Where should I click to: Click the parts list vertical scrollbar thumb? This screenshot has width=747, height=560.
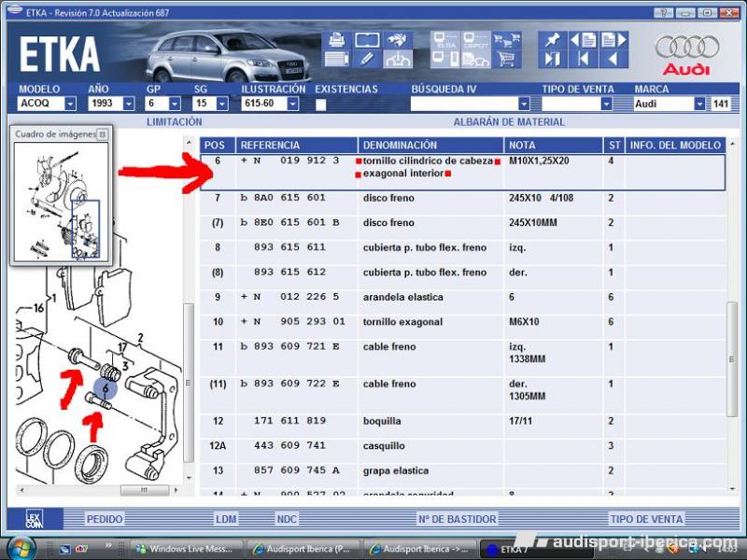coord(731,359)
